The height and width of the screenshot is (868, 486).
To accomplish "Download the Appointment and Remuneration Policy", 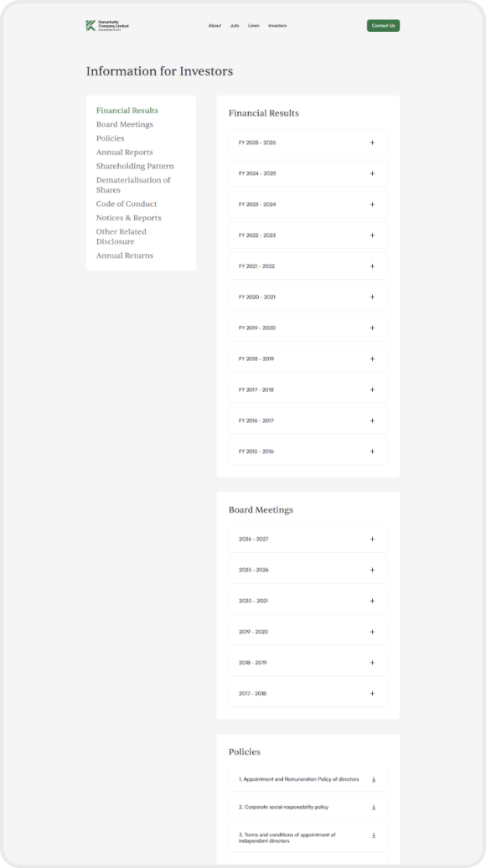I will 374,779.
